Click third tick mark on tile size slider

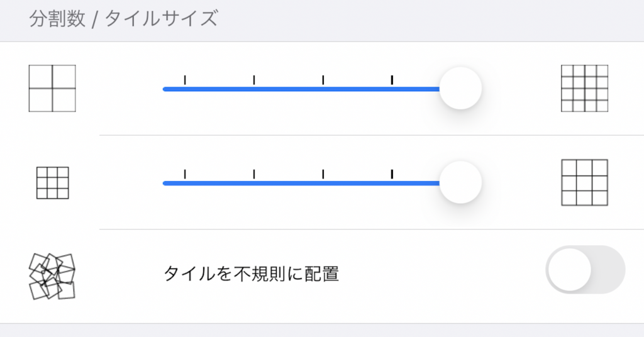[x=323, y=174]
